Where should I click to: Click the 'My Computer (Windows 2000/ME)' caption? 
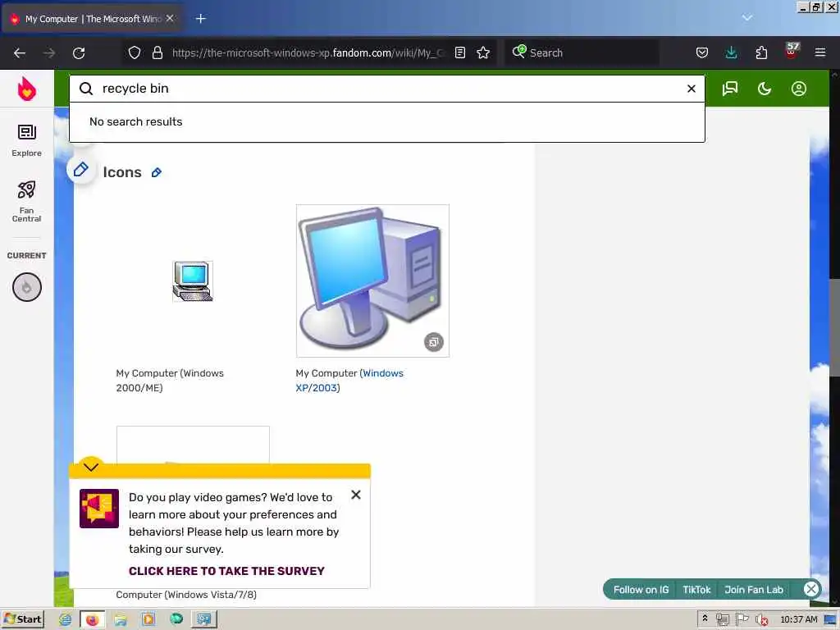(x=170, y=381)
